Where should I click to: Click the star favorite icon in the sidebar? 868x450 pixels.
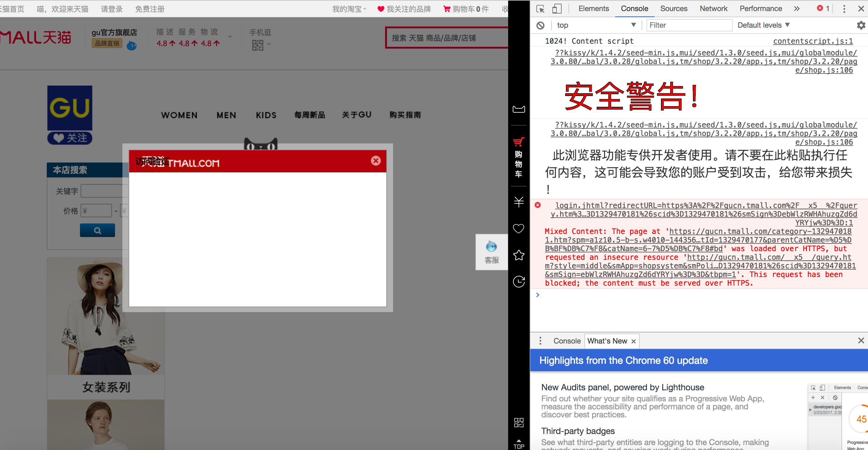point(518,255)
